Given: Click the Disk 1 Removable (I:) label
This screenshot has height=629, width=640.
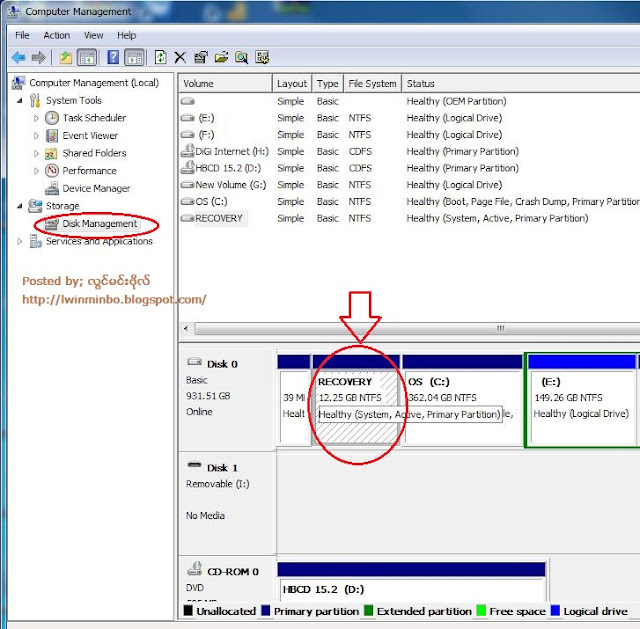Looking at the screenshot, I should [218, 484].
